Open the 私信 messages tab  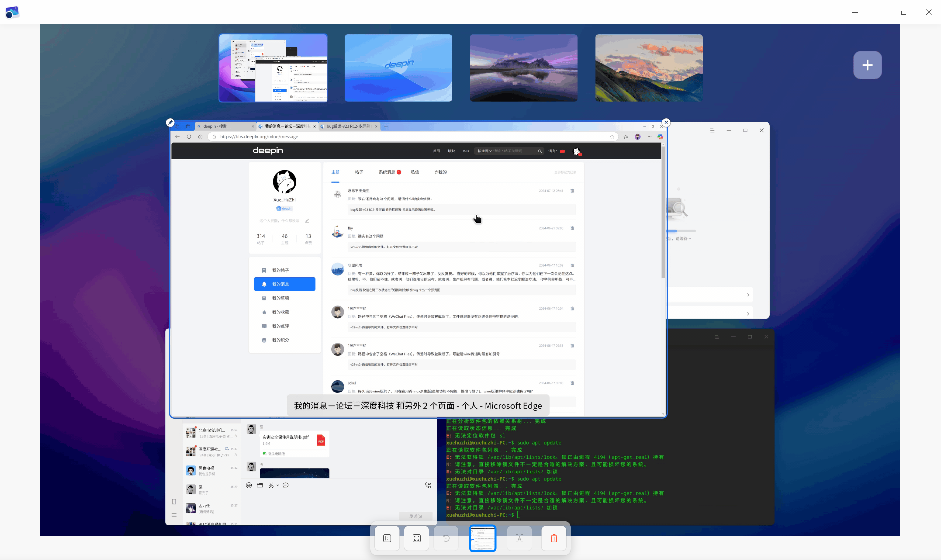[415, 172]
